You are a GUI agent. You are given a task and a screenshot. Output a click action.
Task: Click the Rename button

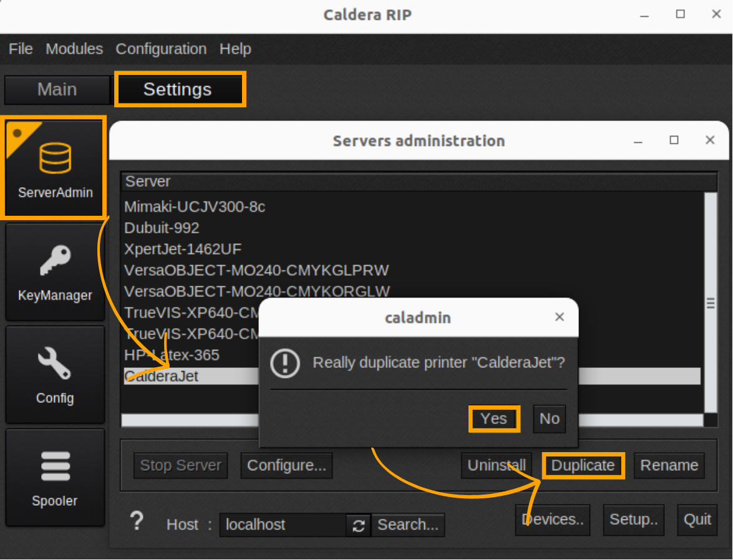pos(669,465)
